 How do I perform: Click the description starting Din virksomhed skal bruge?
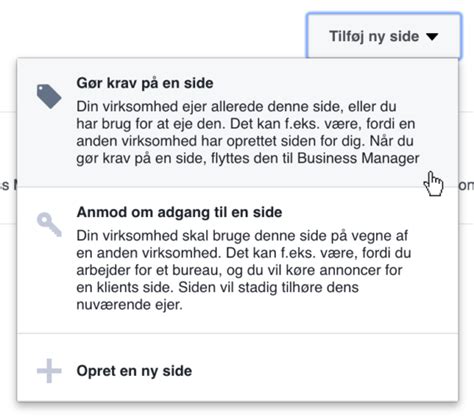(x=244, y=270)
